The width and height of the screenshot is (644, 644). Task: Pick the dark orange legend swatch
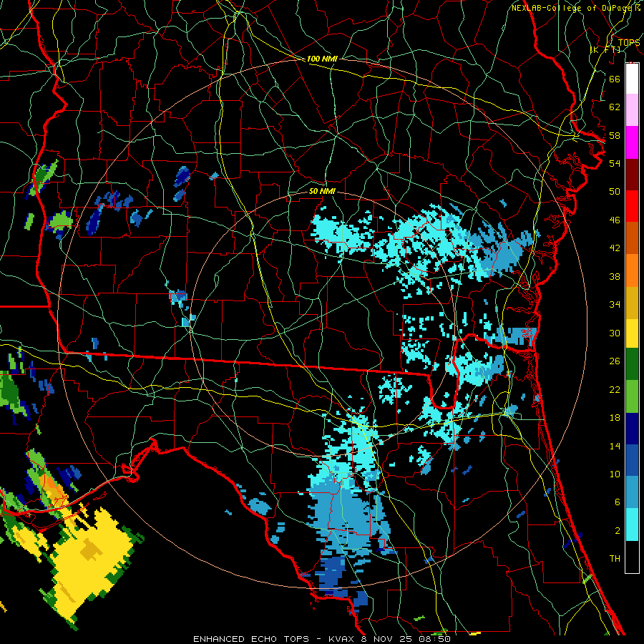(x=632, y=238)
